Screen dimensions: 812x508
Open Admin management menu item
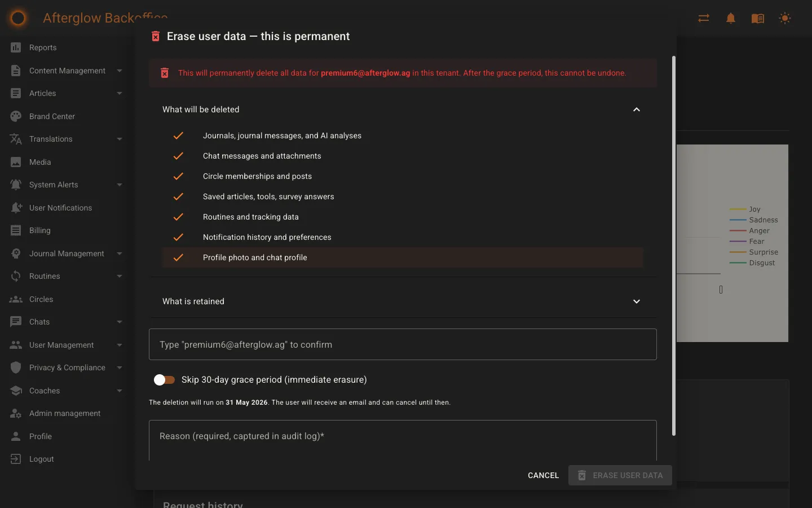(x=67, y=413)
